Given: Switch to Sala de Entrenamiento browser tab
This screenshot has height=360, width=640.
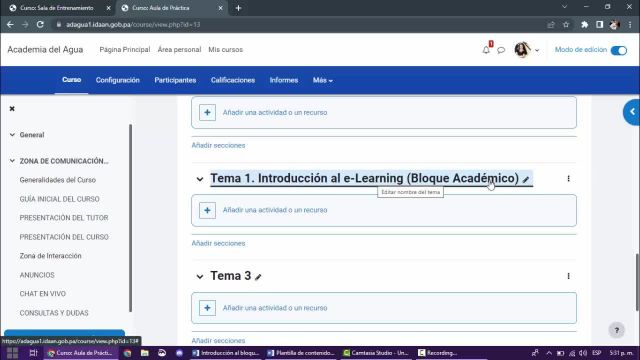Looking at the screenshot, I should point(57,8).
